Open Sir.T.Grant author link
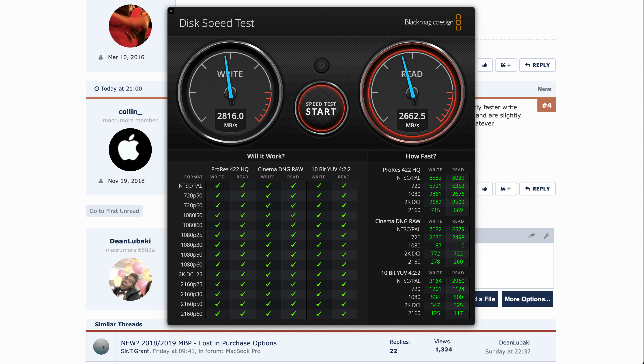Image resolution: width=644 pixels, height=364 pixels. pyautogui.click(x=135, y=351)
